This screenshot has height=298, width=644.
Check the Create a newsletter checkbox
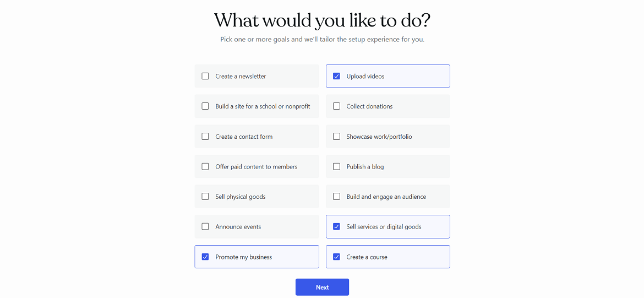205,76
